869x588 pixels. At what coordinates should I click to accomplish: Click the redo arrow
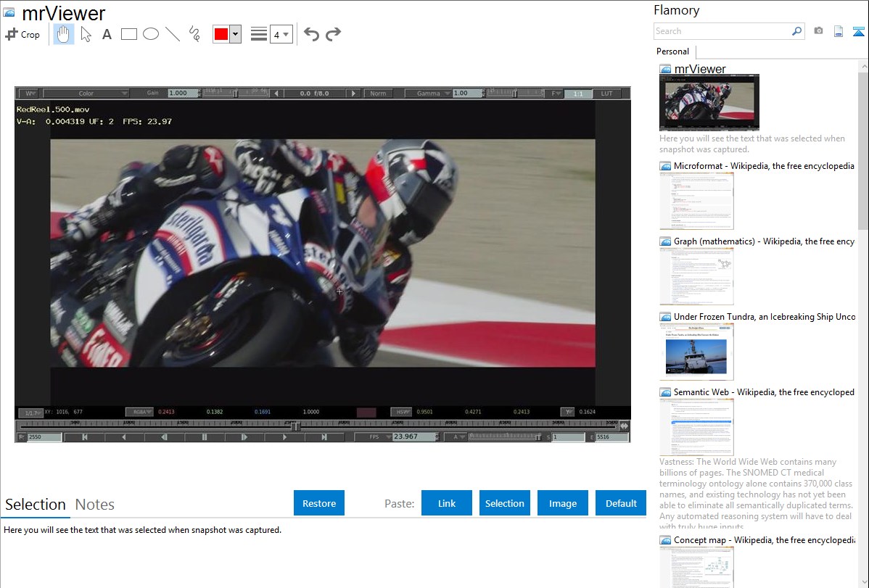tap(333, 34)
